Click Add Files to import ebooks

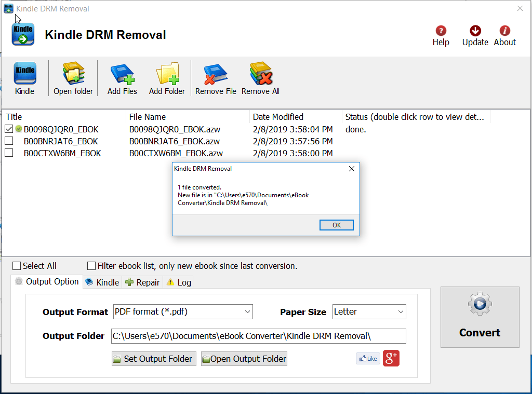(x=122, y=77)
